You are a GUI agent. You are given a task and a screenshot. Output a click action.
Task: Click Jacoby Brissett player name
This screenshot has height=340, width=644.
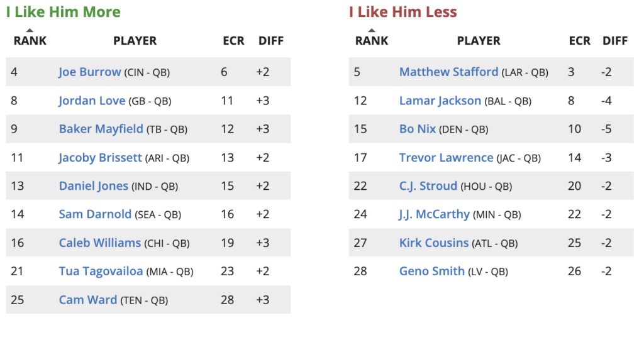[x=101, y=158]
